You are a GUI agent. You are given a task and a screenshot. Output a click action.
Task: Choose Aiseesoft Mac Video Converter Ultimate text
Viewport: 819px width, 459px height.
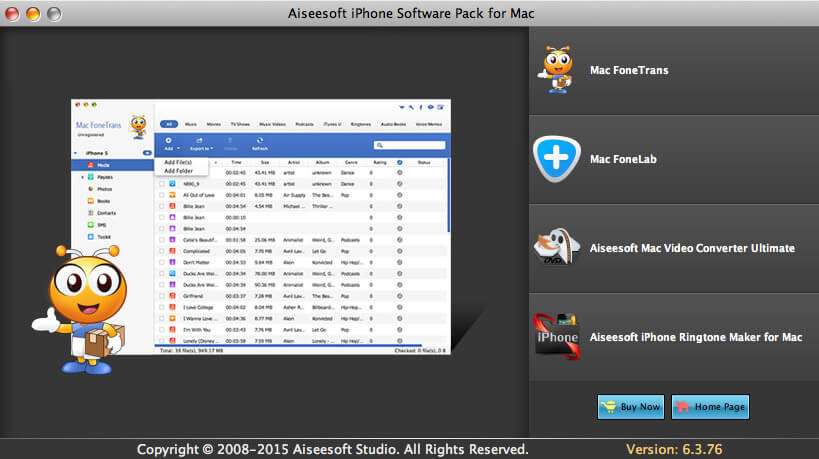[x=692, y=248]
